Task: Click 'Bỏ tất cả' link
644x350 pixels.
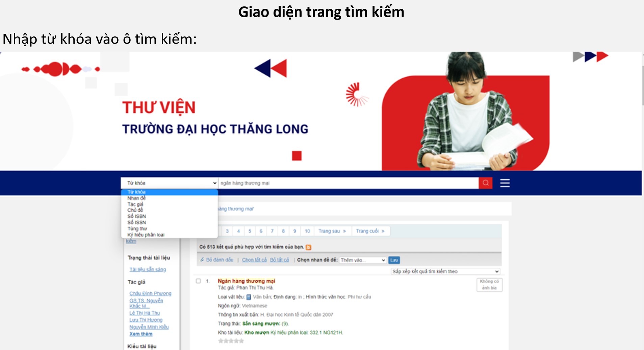Action: coord(280,260)
